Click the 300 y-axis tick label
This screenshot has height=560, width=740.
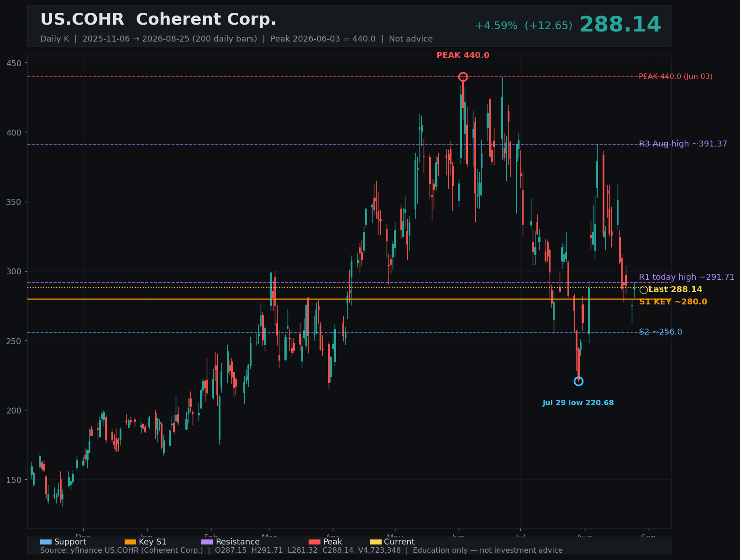click(x=14, y=271)
